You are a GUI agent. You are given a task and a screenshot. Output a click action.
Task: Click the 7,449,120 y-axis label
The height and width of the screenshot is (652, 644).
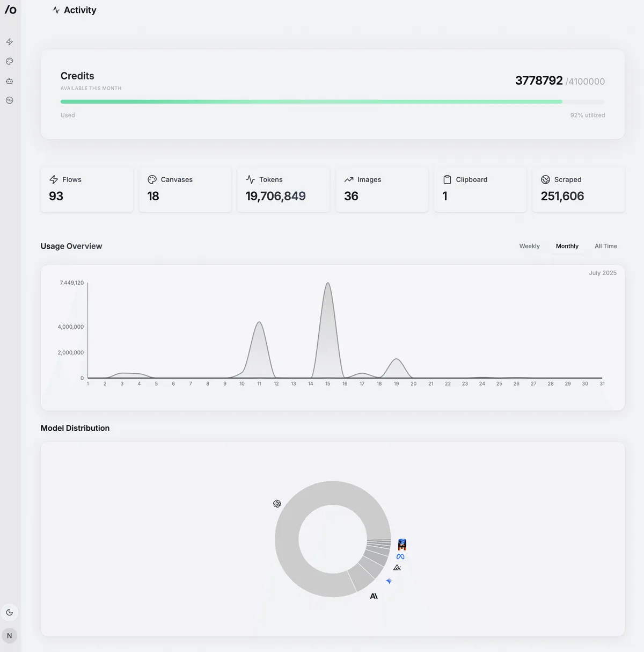pos(72,282)
